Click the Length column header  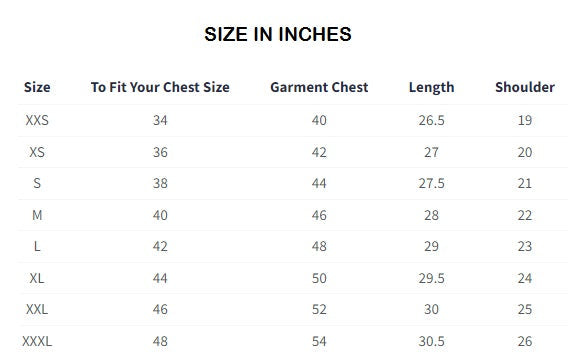pyautogui.click(x=431, y=87)
